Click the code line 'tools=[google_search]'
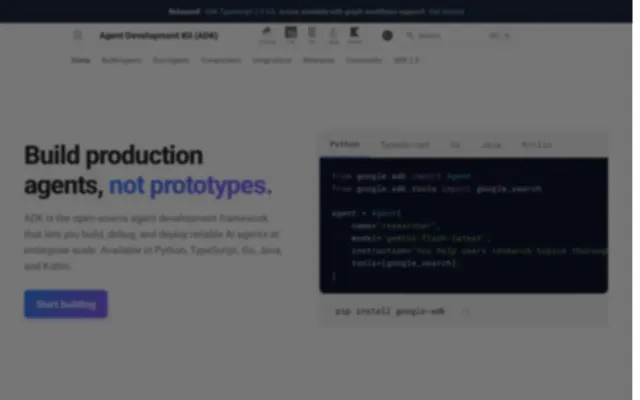This screenshot has width=640, height=400. pyautogui.click(x=404, y=264)
